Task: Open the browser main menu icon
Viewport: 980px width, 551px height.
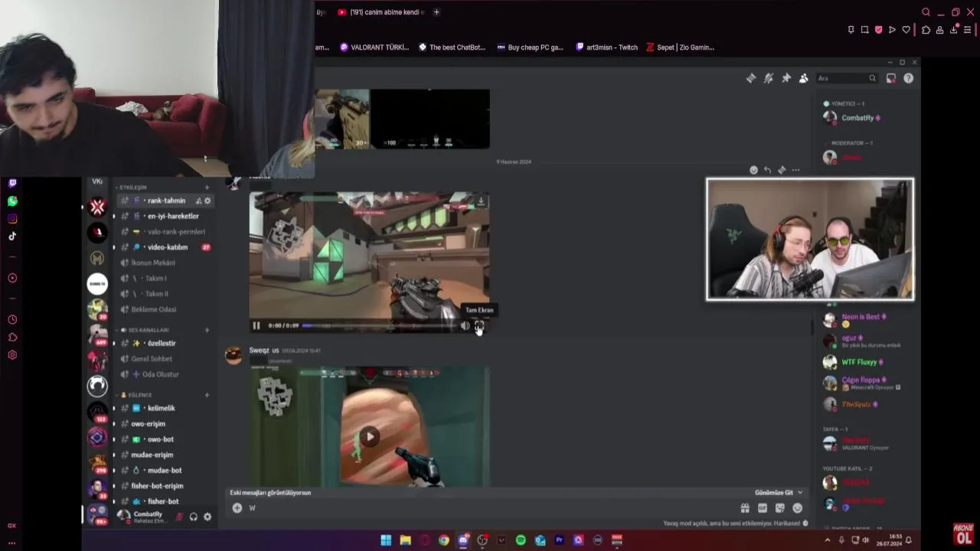Action: (x=967, y=30)
